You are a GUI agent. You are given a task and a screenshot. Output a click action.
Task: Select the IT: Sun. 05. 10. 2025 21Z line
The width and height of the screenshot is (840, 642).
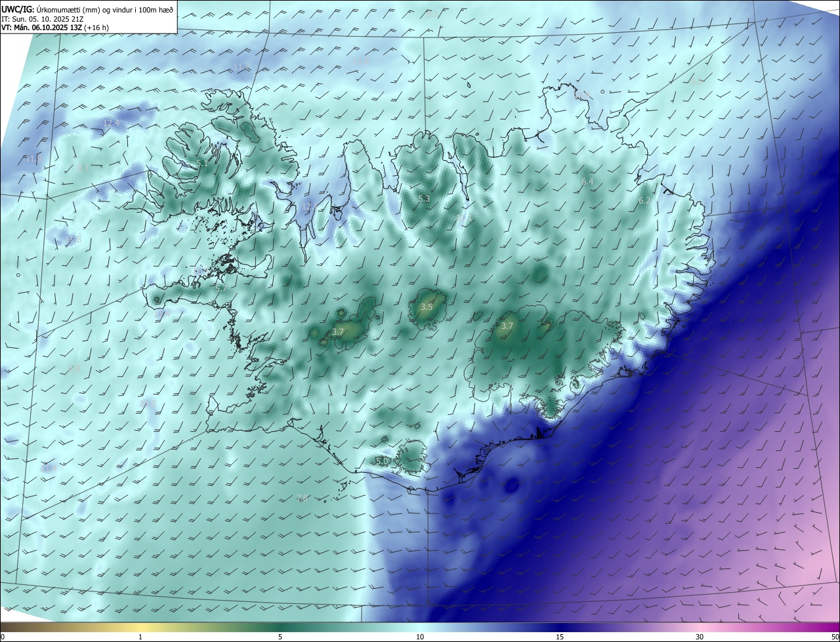point(43,19)
